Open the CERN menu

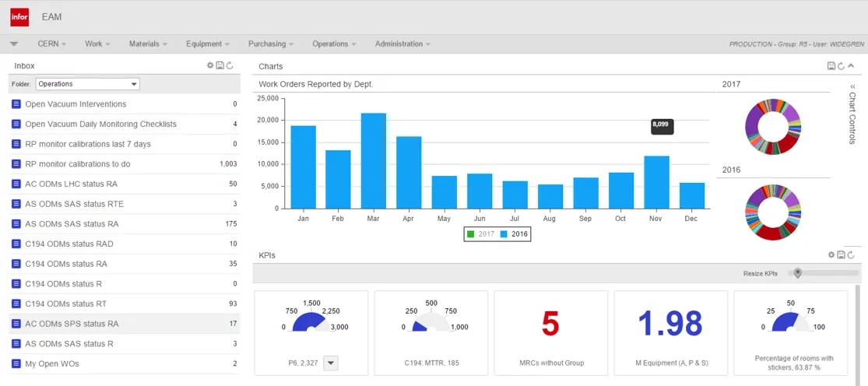tap(52, 44)
